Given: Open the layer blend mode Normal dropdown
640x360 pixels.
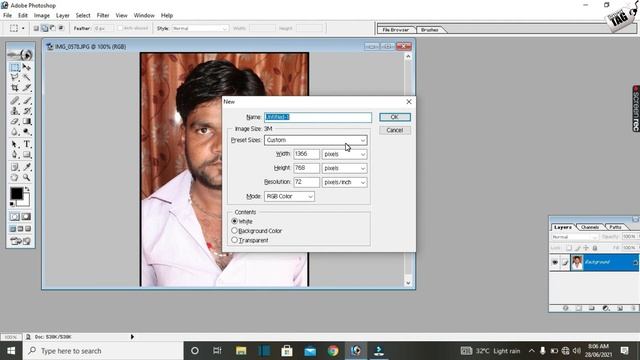Looking at the screenshot, I should (x=575, y=237).
